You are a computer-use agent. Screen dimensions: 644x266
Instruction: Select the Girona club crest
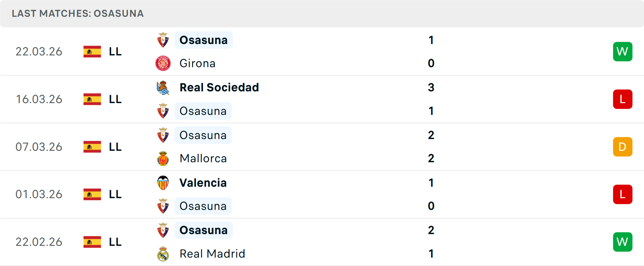163,63
